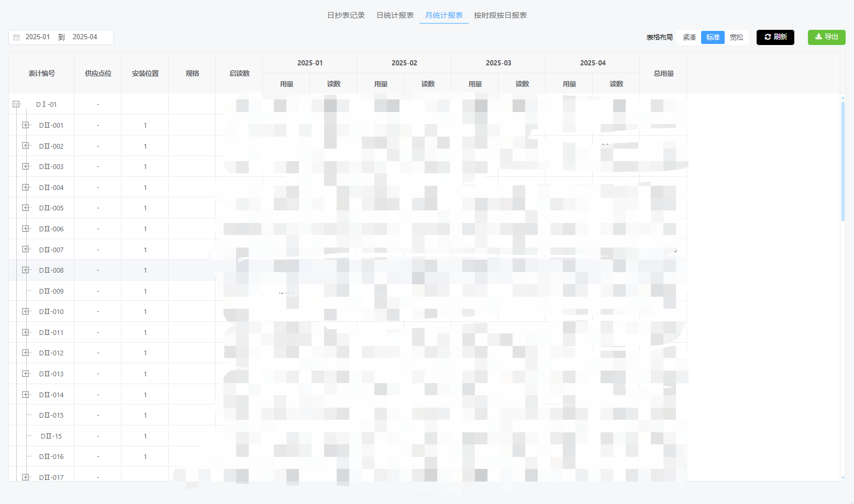Open the 按时段按日报表 tab
The height and width of the screenshot is (504, 854).
[x=500, y=15]
